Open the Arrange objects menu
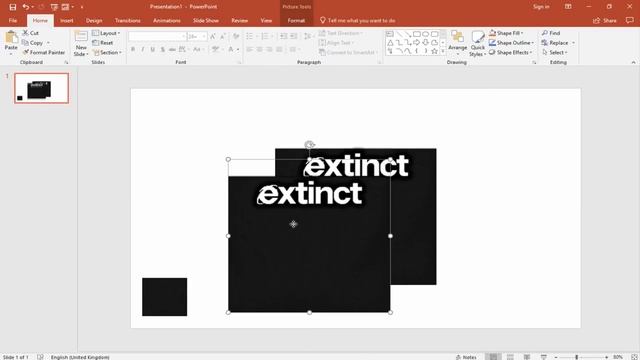This screenshot has width=640, height=360. coord(458,43)
